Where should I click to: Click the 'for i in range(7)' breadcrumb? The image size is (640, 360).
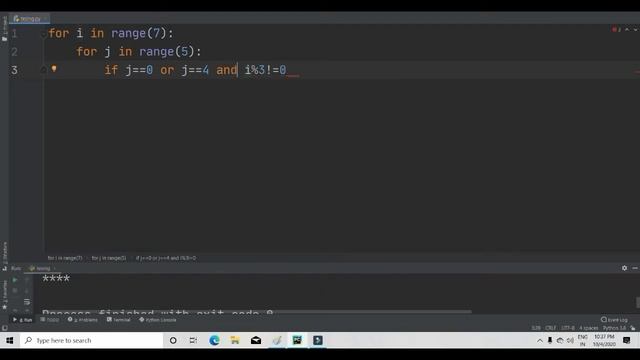pyautogui.click(x=65, y=258)
